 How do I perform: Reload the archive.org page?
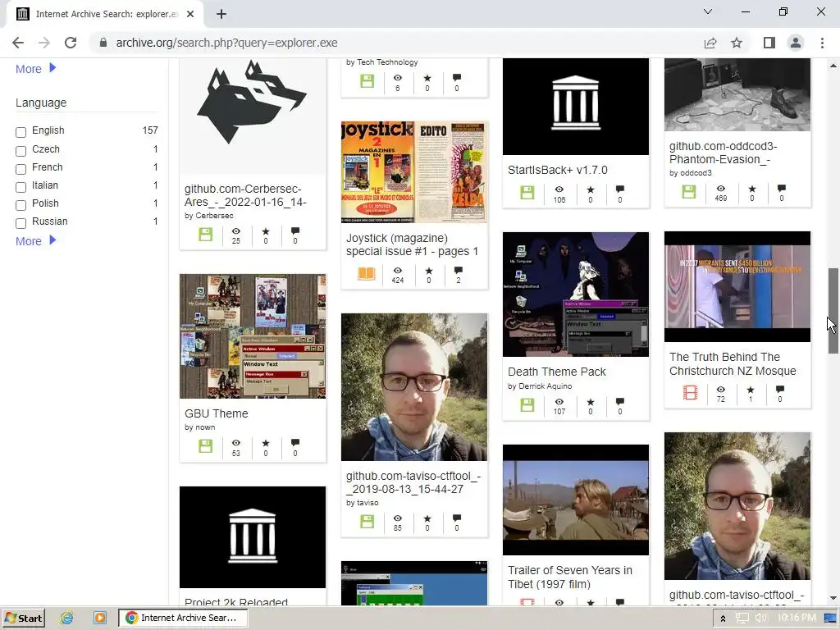pyautogui.click(x=71, y=43)
